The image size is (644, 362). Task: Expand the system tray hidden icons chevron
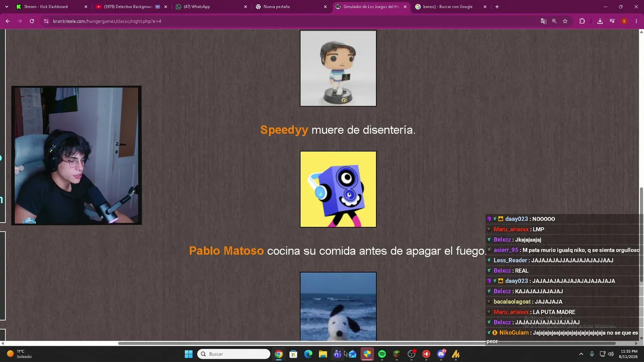click(x=581, y=354)
